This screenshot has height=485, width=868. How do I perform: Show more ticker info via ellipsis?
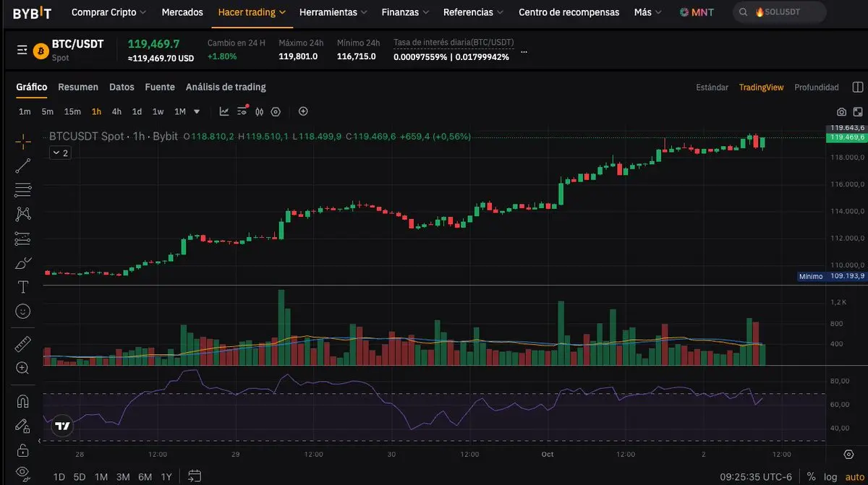(524, 52)
